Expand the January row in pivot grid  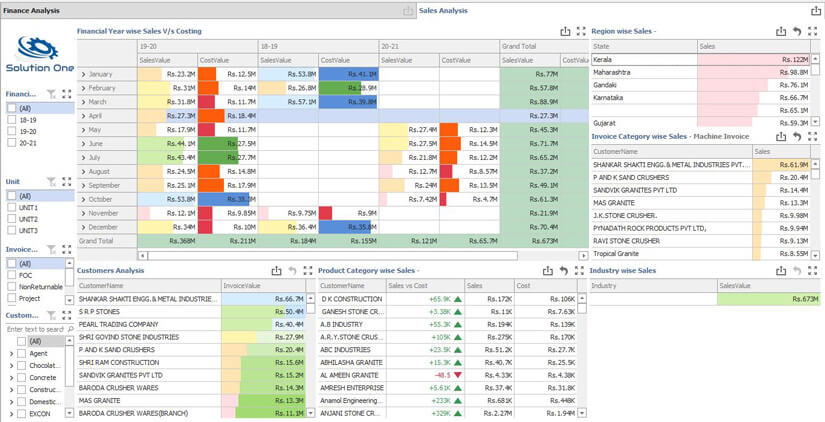pos(83,74)
